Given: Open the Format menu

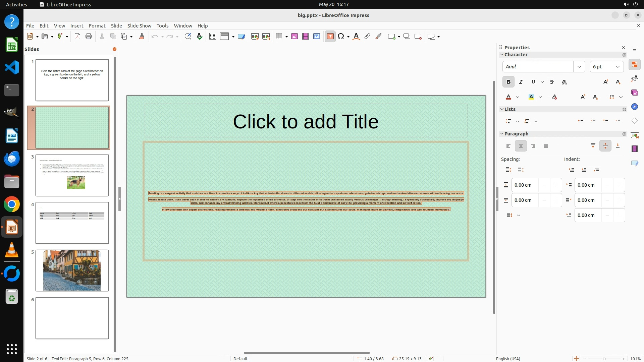Looking at the screenshot, I should [x=97, y=25].
